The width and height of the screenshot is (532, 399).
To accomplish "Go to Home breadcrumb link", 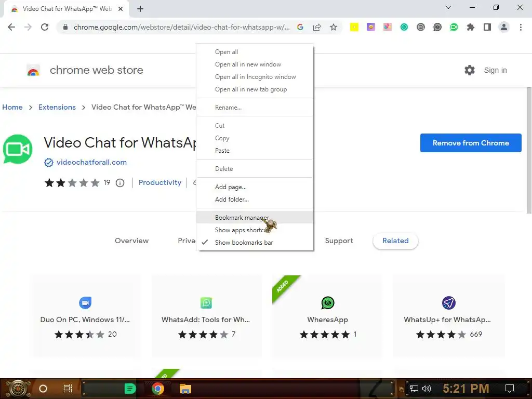I will pos(12,107).
